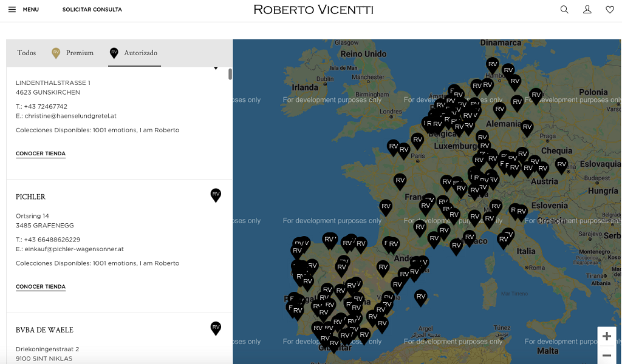Click SOLICITAR CONSULTA in the header
Image resolution: width=622 pixels, height=364 pixels.
pos(92,10)
